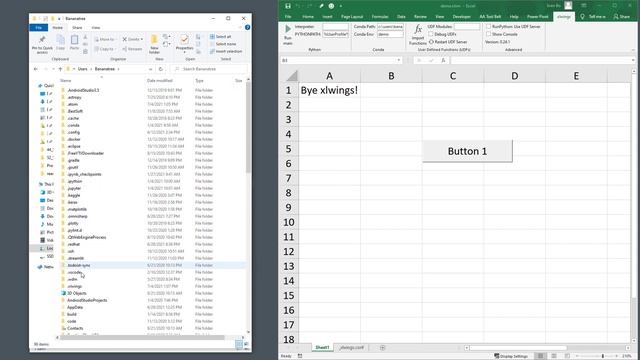Click the Interpreter input field

[336, 26]
